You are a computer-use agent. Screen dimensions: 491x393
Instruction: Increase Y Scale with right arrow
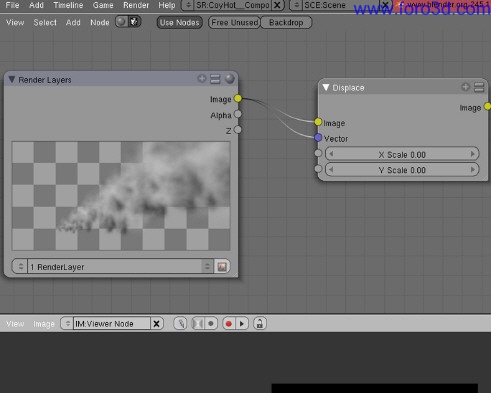click(x=472, y=169)
